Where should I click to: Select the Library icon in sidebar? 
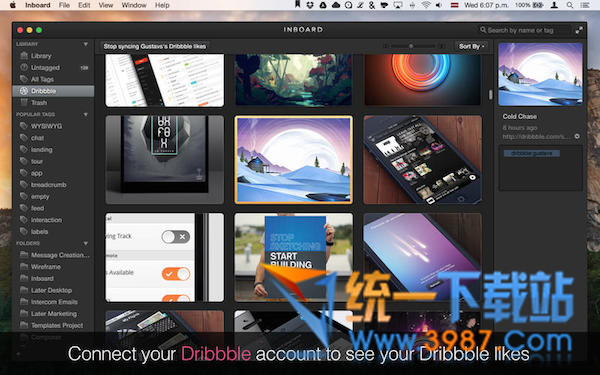point(24,55)
